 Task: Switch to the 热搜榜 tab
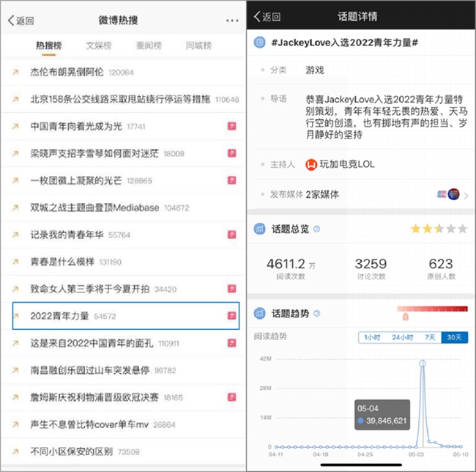pyautogui.click(x=48, y=45)
